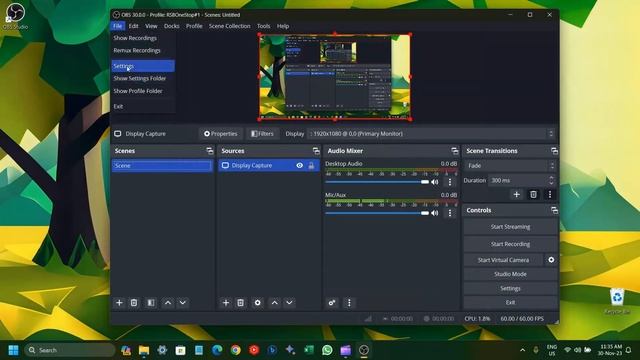Open the Help menu
This screenshot has height=360, width=640.
click(x=283, y=26)
